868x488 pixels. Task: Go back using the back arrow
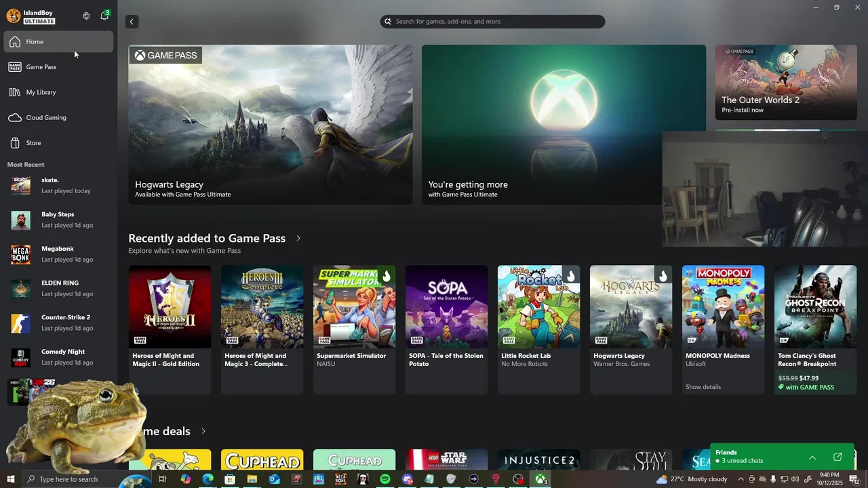tap(132, 22)
